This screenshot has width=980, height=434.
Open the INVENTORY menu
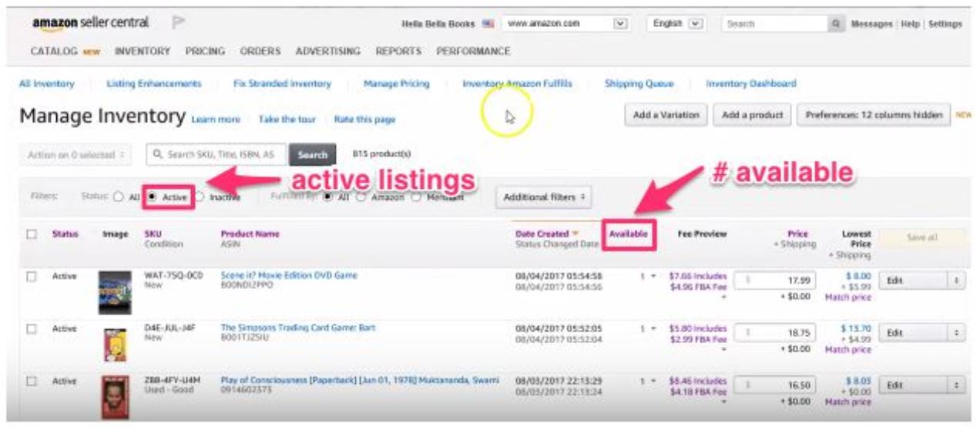point(143,52)
